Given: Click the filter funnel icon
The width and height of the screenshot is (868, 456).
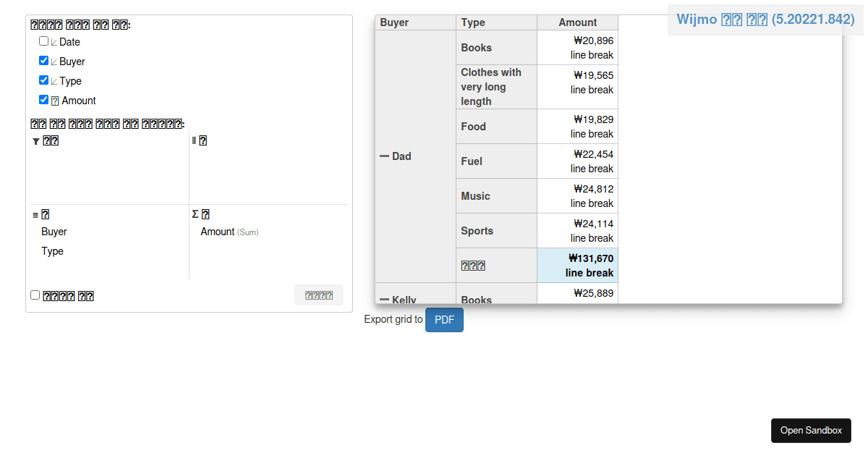Looking at the screenshot, I should tap(36, 141).
